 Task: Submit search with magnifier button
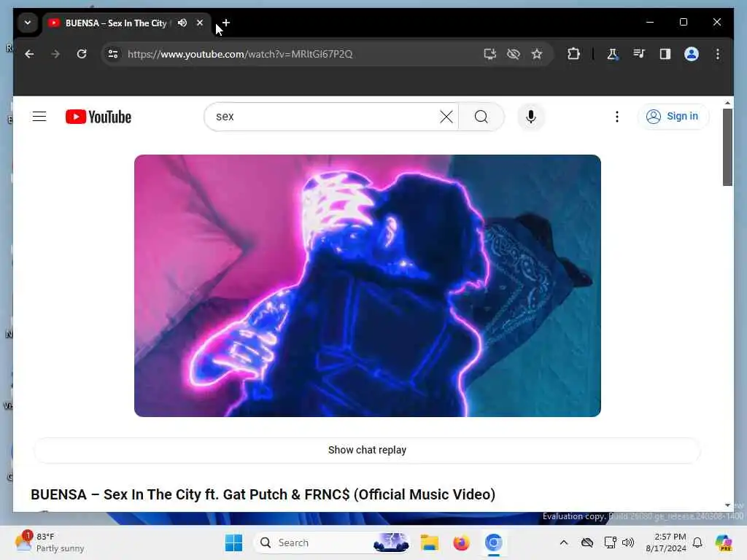click(x=481, y=117)
